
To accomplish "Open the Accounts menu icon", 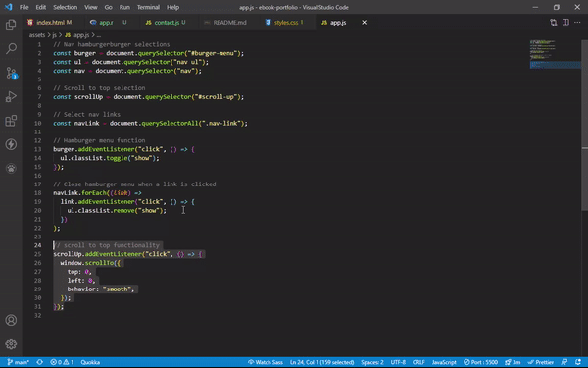I will 11,320.
